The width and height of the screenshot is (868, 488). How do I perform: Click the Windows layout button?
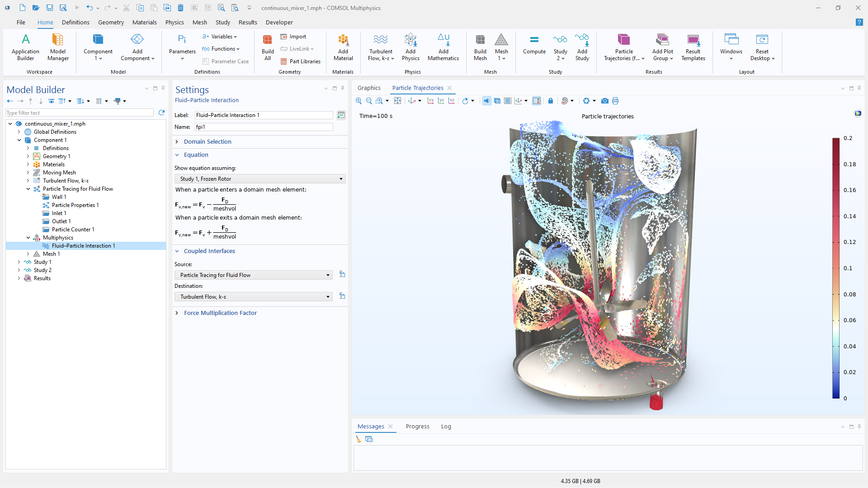[x=731, y=47]
